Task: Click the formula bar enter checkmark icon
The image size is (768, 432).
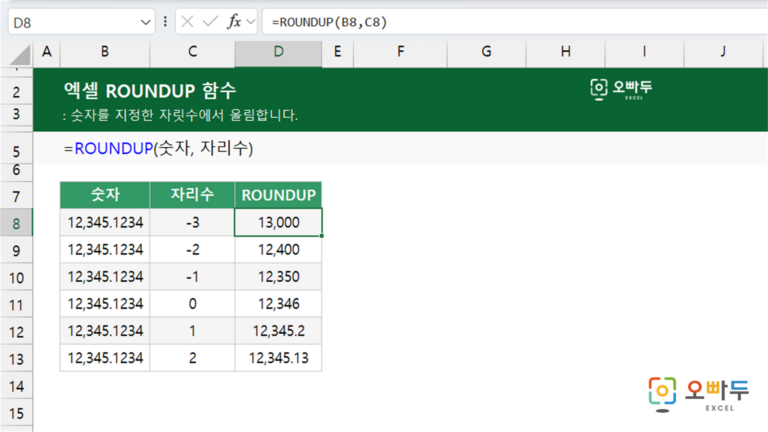Action: 210,22
